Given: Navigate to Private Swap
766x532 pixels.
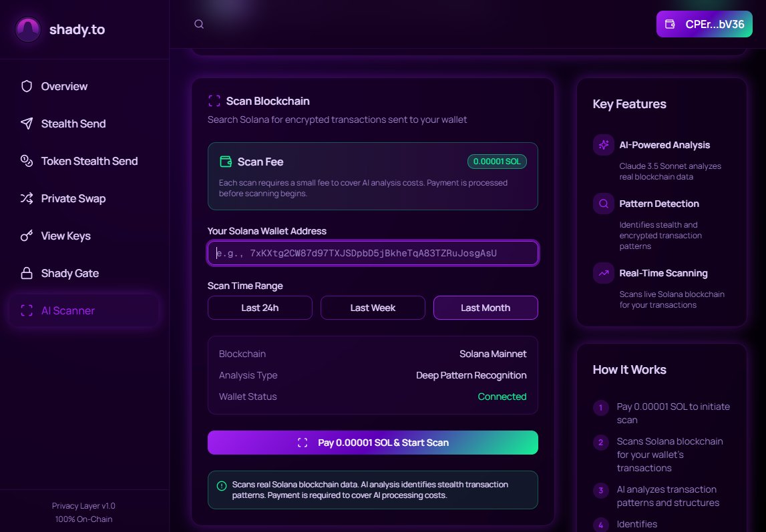Looking at the screenshot, I should click(83, 198).
